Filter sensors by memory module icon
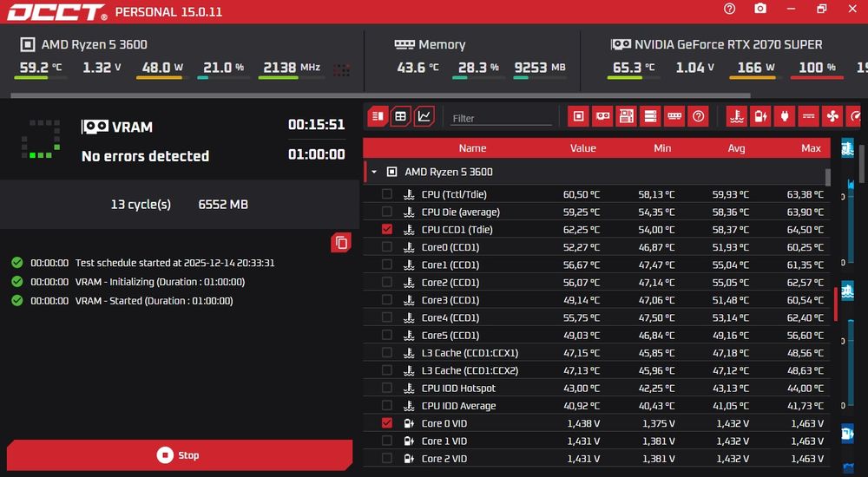The image size is (868, 477). 674,116
